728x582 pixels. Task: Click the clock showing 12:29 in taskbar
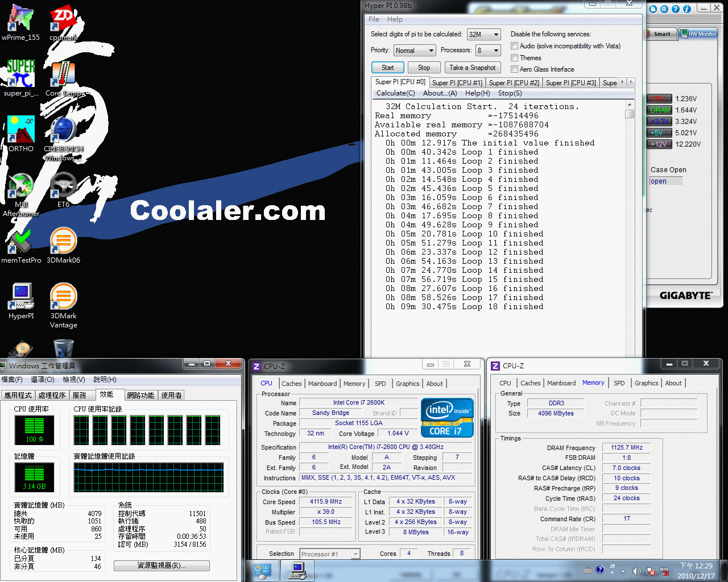coord(696,571)
